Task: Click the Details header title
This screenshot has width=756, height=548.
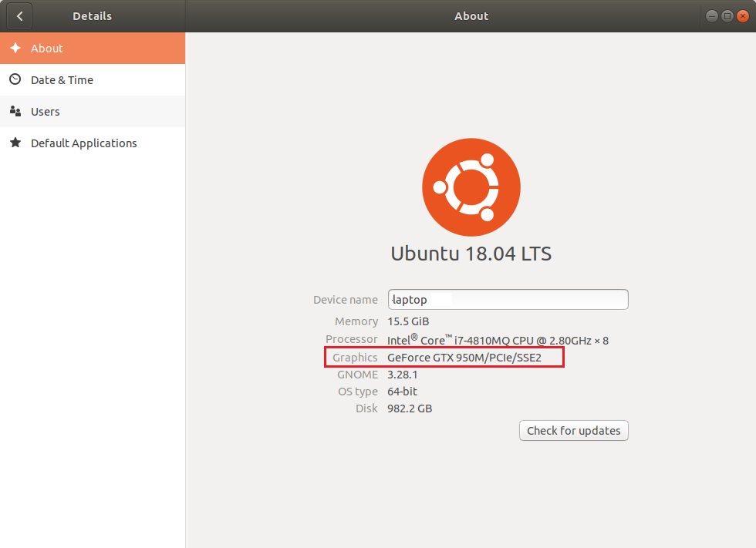Action: (92, 16)
